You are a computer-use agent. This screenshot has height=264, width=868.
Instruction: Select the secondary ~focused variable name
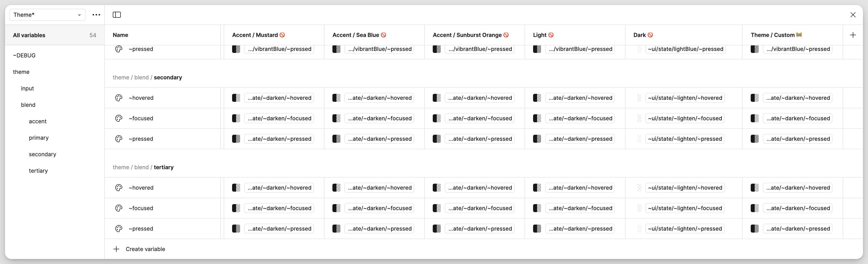(141, 119)
